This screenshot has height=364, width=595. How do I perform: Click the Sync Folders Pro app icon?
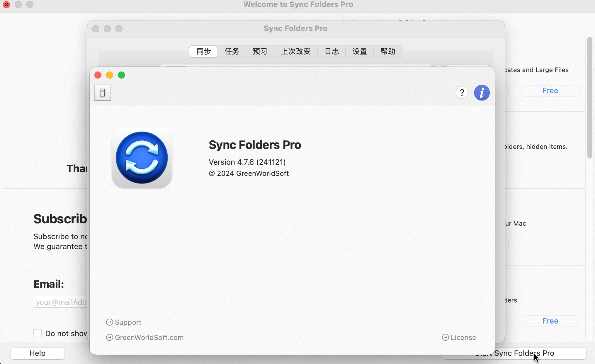coord(142,158)
